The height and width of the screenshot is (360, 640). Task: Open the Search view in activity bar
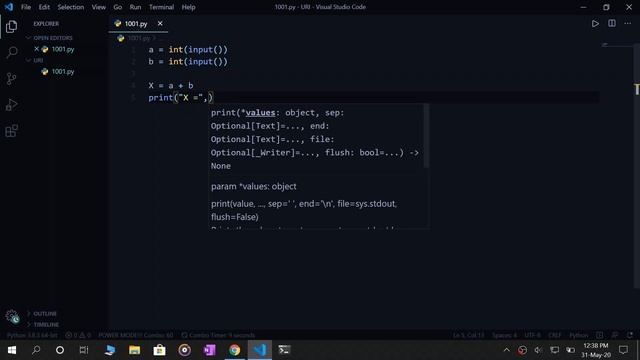click(11, 52)
